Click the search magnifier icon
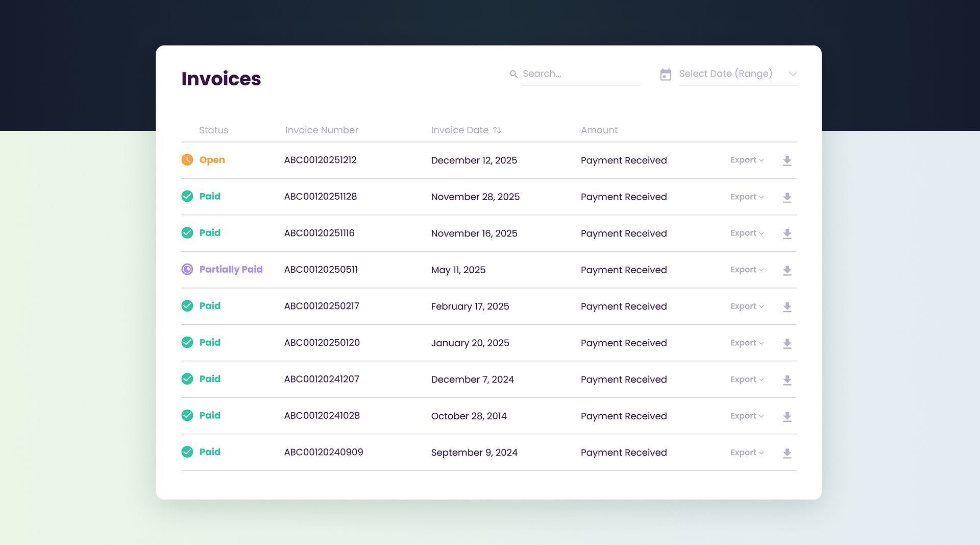Viewport: 980px width, 545px height. point(513,74)
